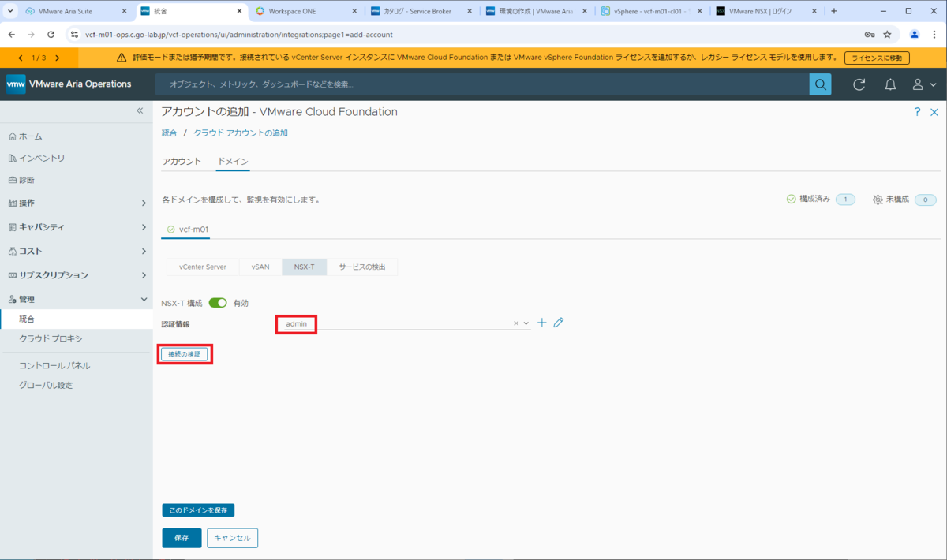Screen dimensions: 947x560
Task: Select the ドメイン tab
Action: (233, 162)
